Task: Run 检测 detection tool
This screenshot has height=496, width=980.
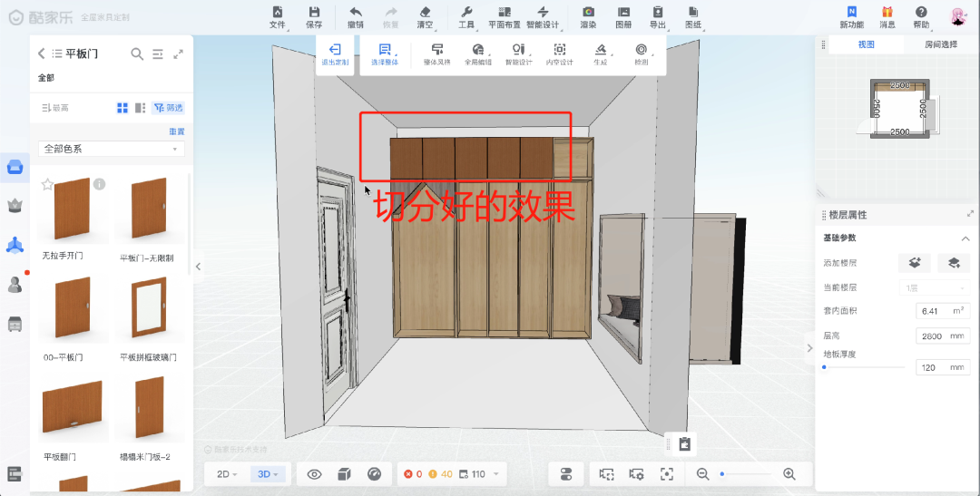Action: tap(642, 55)
